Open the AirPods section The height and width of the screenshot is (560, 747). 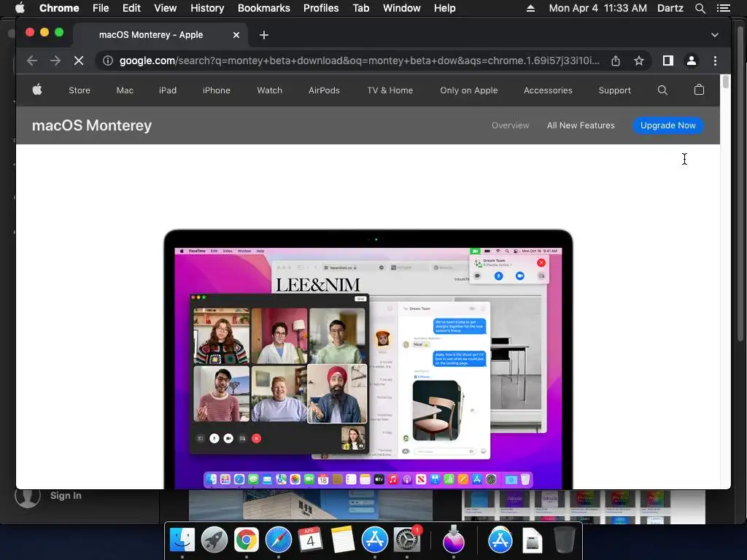point(324,90)
